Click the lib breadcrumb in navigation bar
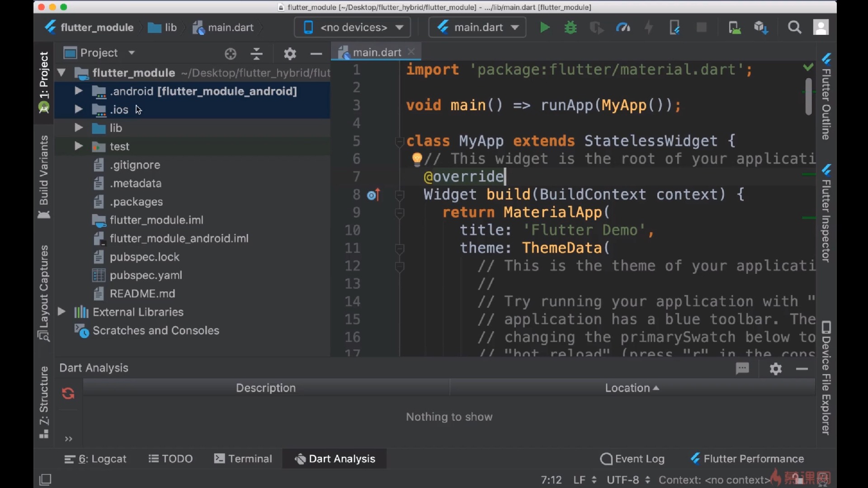This screenshot has width=868, height=488. coord(163,28)
